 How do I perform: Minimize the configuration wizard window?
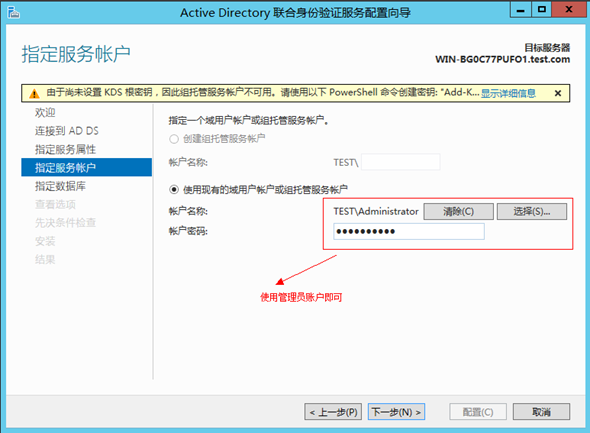(x=521, y=10)
